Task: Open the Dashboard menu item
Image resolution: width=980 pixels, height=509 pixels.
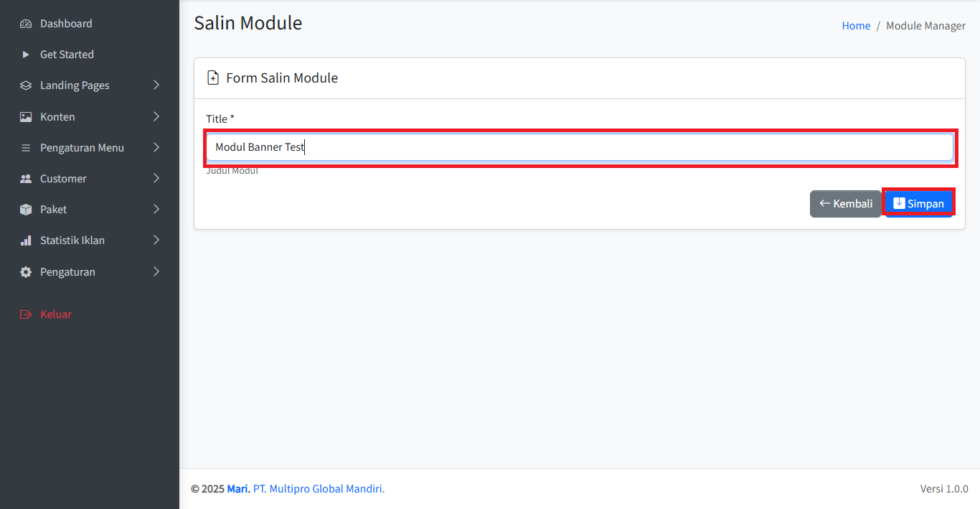Action: point(66,24)
